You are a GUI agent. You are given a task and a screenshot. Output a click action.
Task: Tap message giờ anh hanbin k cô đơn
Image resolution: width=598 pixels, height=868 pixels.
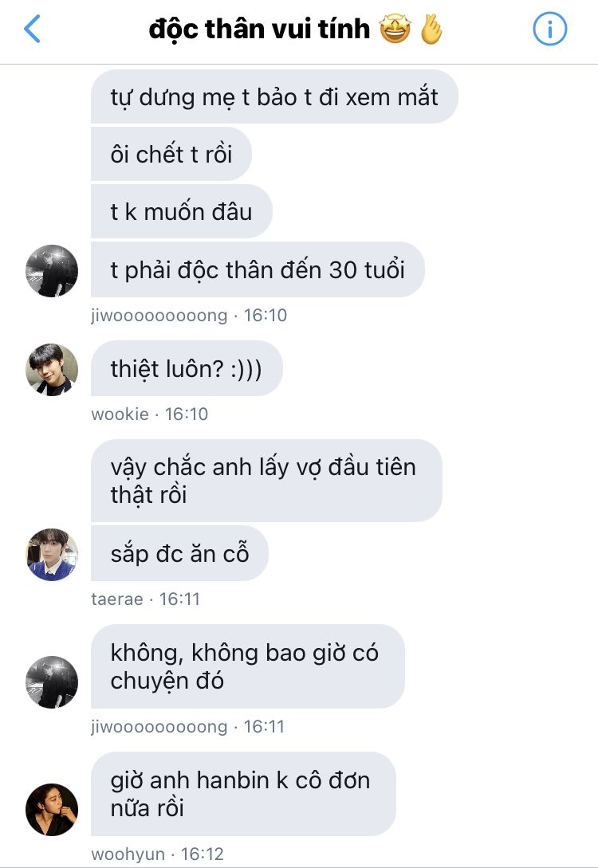[243, 794]
